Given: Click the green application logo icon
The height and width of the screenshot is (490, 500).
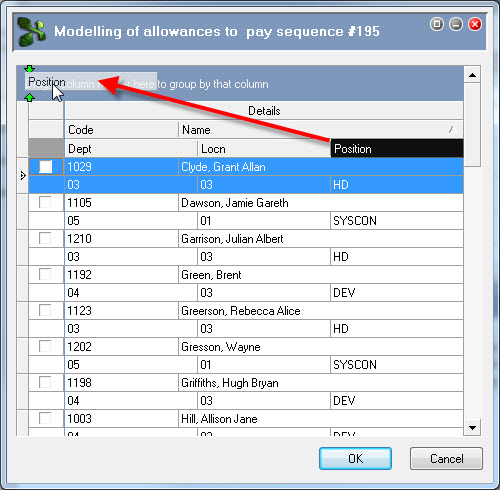Looking at the screenshot, I should click(32, 32).
